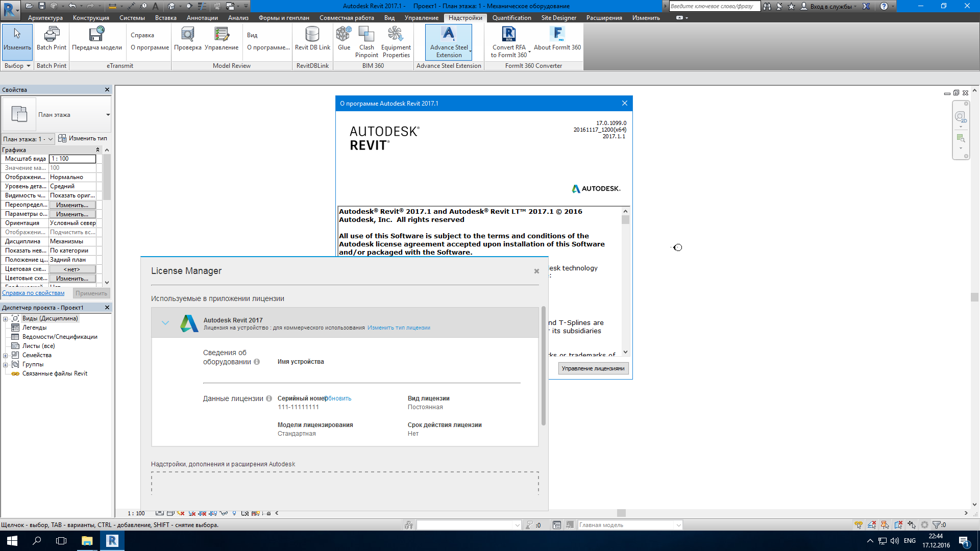Open the Аннотации ribbon tab
This screenshot has width=980, height=551.
click(202, 18)
